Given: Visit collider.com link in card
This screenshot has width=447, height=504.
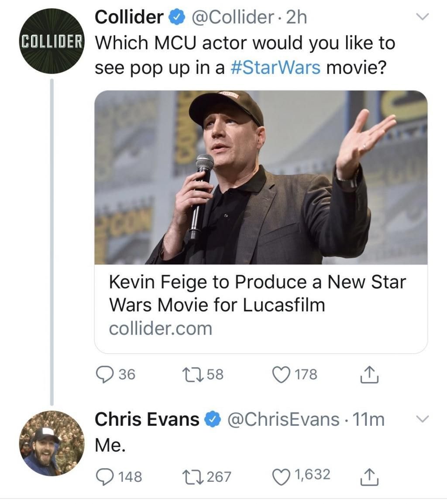Looking at the screenshot, I should pos(160,328).
